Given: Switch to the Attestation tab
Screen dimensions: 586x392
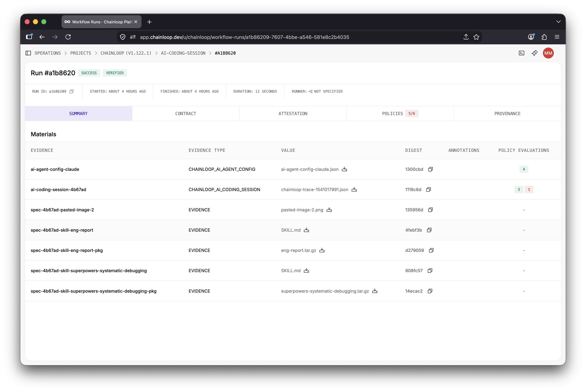Looking at the screenshot, I should coord(293,113).
